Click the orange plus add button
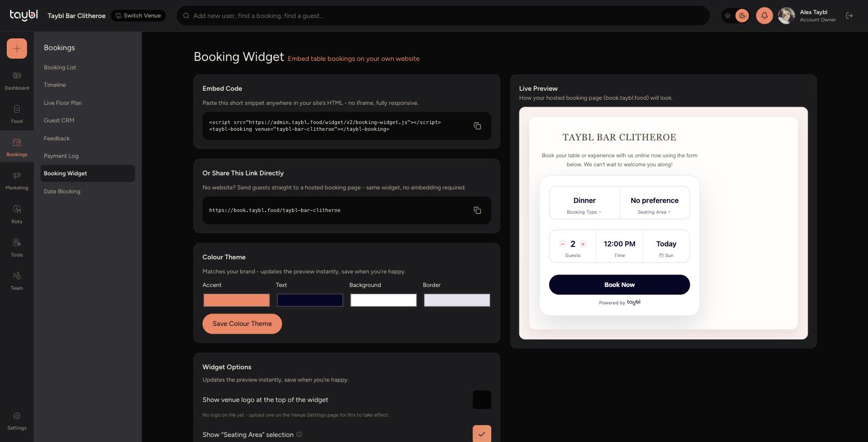The image size is (868, 442). tap(17, 48)
